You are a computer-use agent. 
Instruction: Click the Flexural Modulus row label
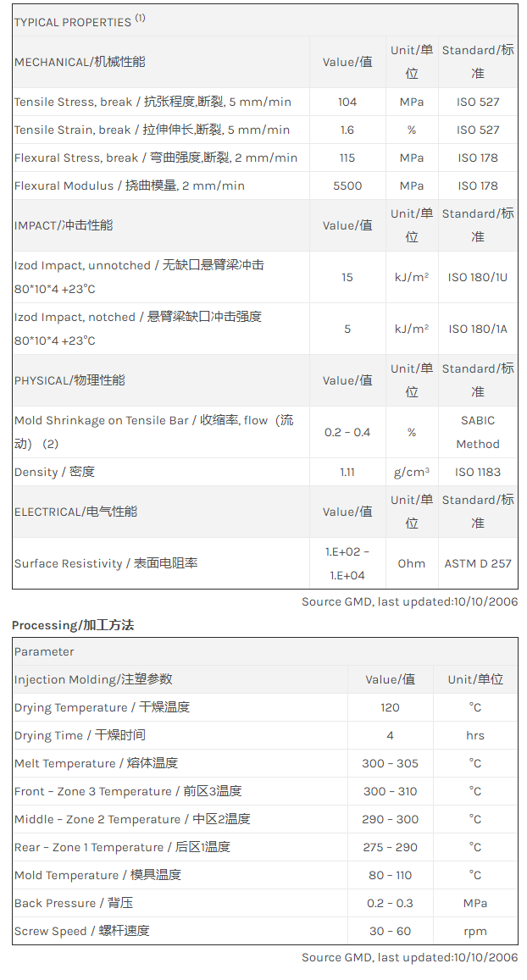[130, 185]
